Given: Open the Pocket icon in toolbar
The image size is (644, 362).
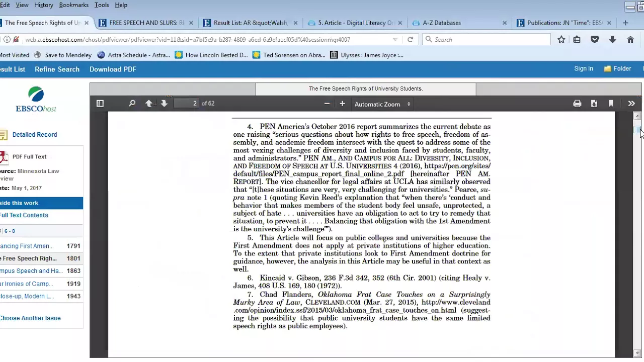Looking at the screenshot, I should [x=595, y=39].
